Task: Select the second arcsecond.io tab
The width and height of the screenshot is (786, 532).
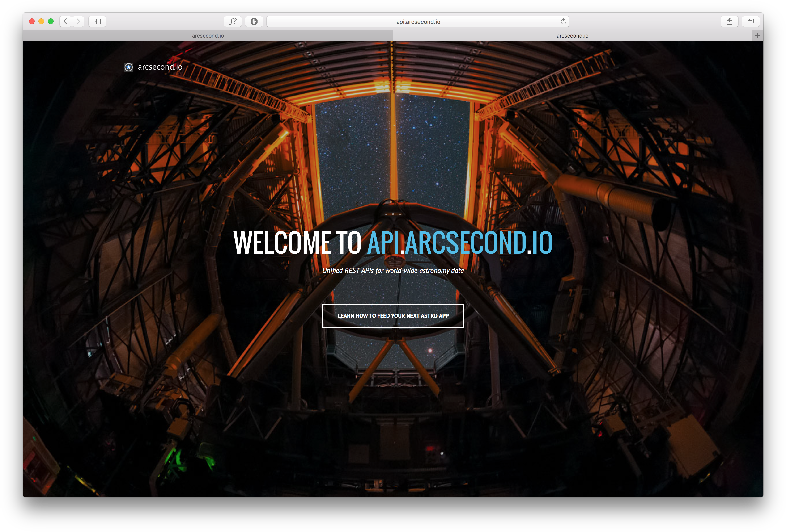Action: (x=572, y=35)
